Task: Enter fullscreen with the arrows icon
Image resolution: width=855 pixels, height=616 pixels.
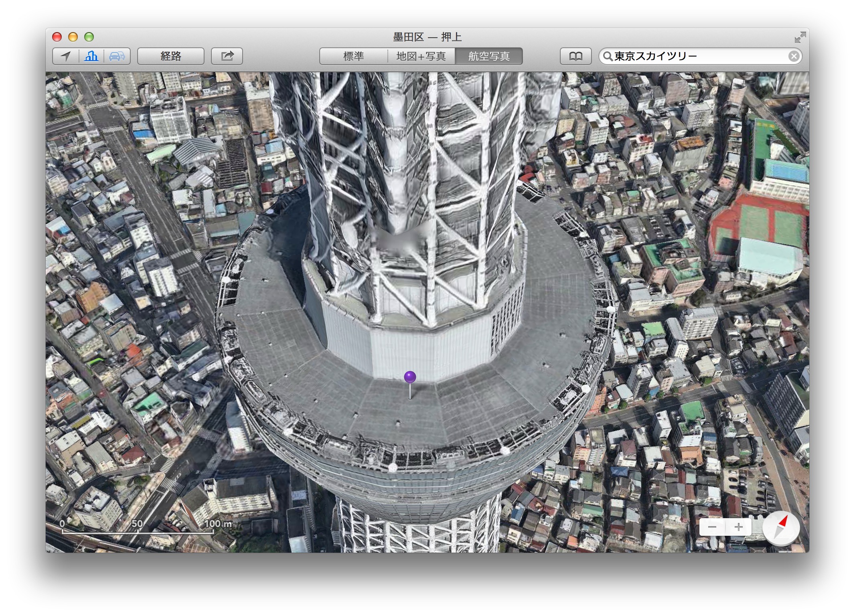Action: click(x=800, y=37)
